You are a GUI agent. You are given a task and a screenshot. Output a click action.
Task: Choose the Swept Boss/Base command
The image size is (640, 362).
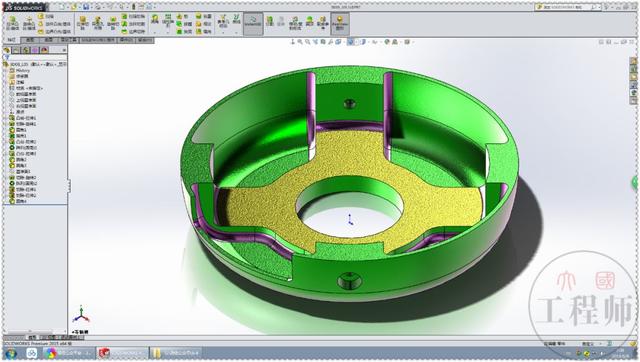(46, 16)
